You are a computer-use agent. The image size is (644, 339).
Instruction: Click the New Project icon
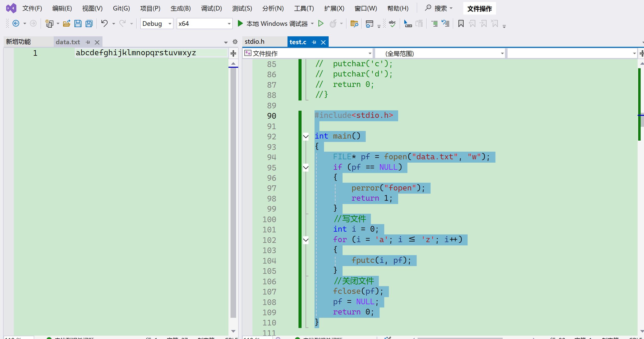click(49, 24)
